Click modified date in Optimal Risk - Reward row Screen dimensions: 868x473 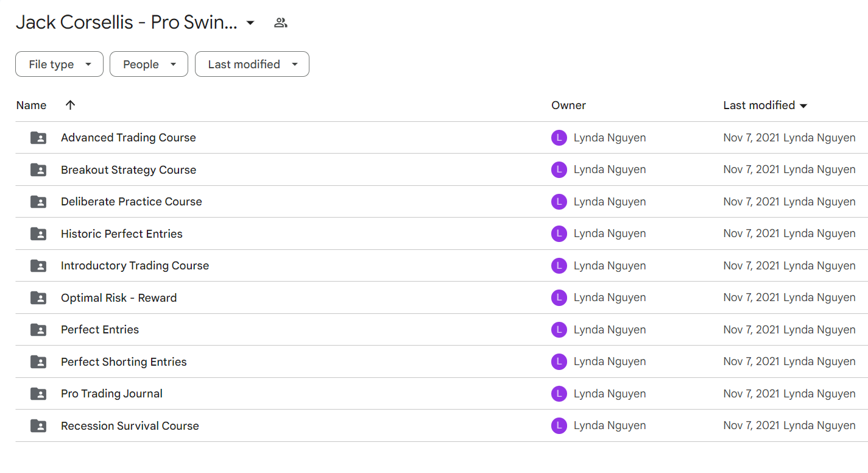coord(752,297)
